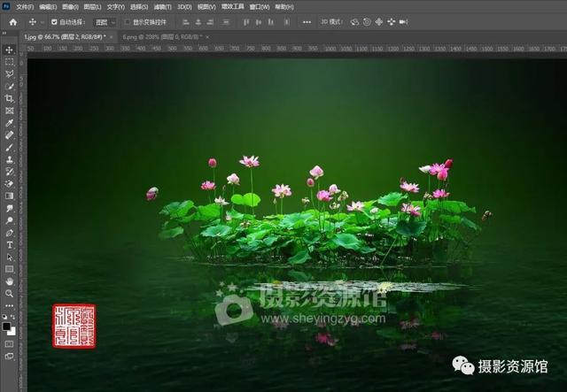This screenshot has height=392, width=567.
Task: Select the Spot Healing Brush tool
Action: pyautogui.click(x=10, y=135)
